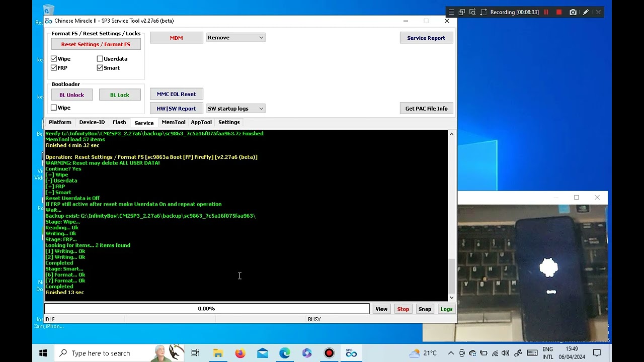Click the BL Lock button

coord(120,95)
